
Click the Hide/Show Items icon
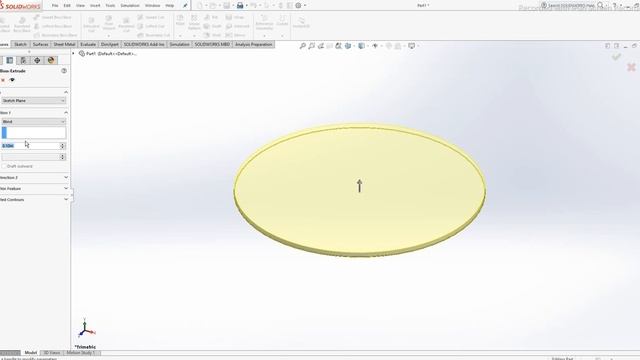pyautogui.click(x=375, y=46)
